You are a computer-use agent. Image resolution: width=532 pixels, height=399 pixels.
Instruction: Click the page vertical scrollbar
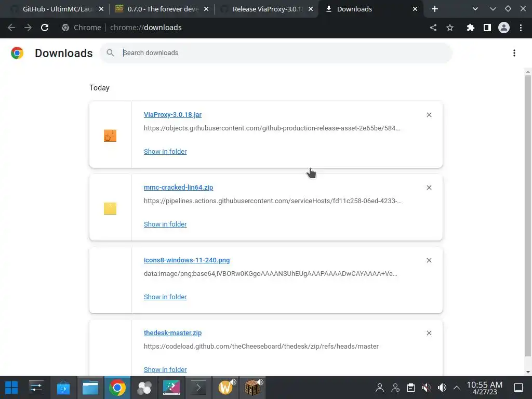tap(528, 216)
